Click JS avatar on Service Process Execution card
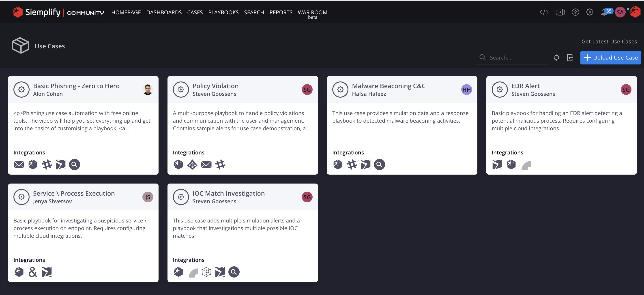644x295 pixels. (x=148, y=197)
